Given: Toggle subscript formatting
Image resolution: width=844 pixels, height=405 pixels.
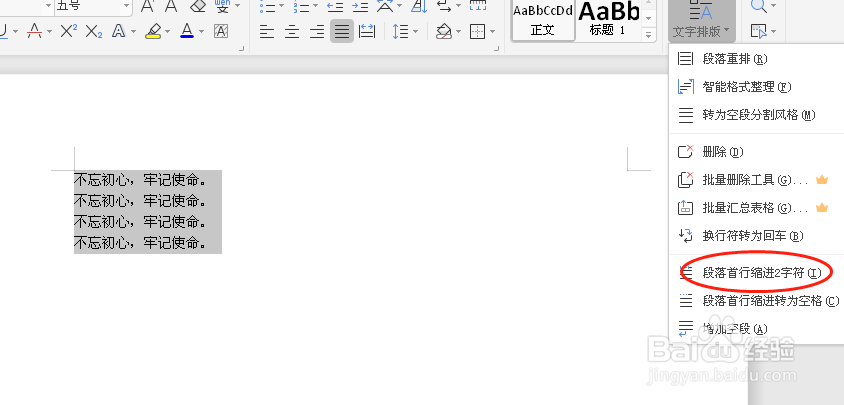Looking at the screenshot, I should pos(94,32).
